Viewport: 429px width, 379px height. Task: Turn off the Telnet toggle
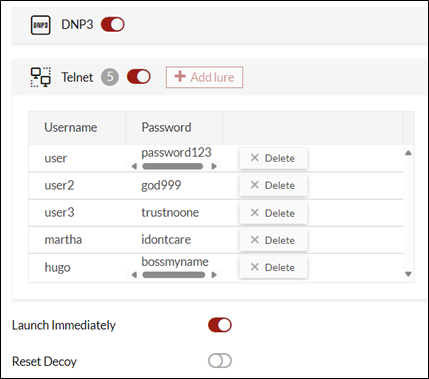pos(139,77)
